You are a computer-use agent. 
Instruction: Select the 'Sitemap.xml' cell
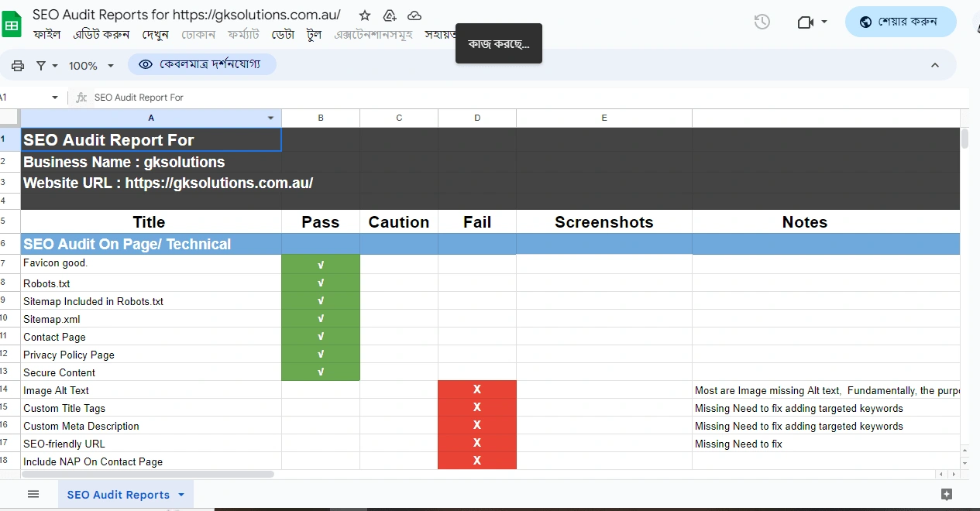151,318
